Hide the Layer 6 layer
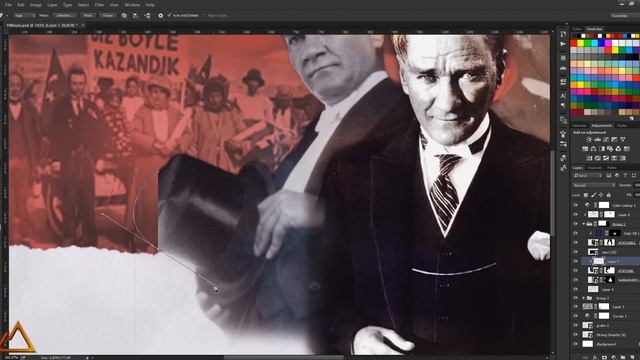The width and height of the screenshot is (640, 360). pos(576,214)
